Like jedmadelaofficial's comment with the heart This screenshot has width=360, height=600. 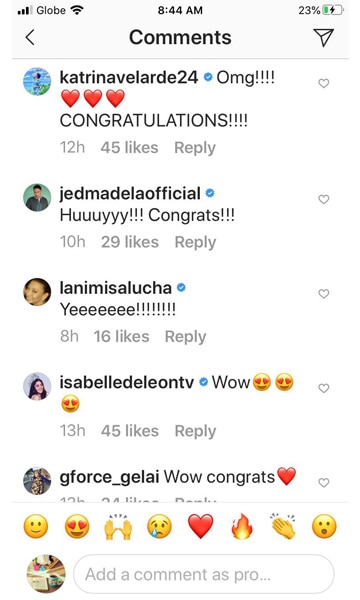tap(324, 199)
